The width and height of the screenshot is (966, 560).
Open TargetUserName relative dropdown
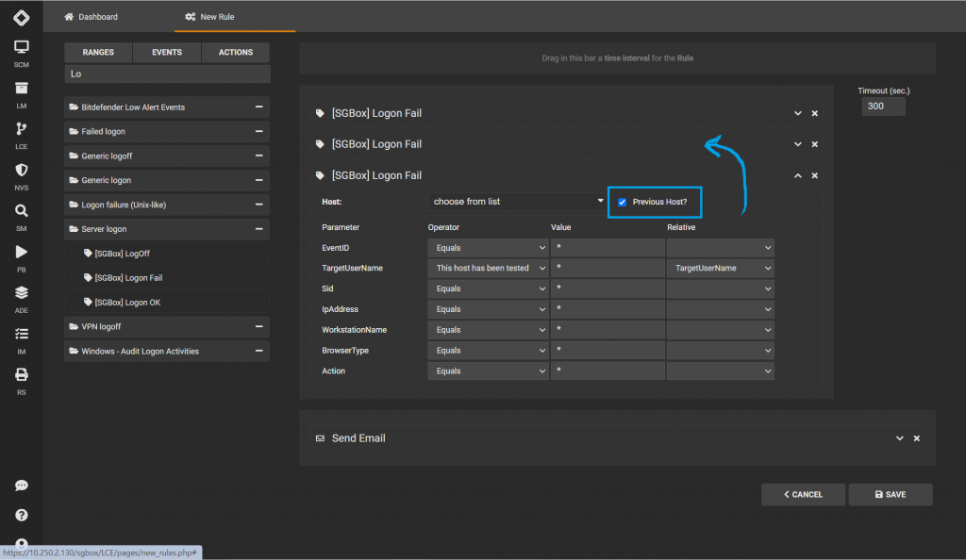720,269
